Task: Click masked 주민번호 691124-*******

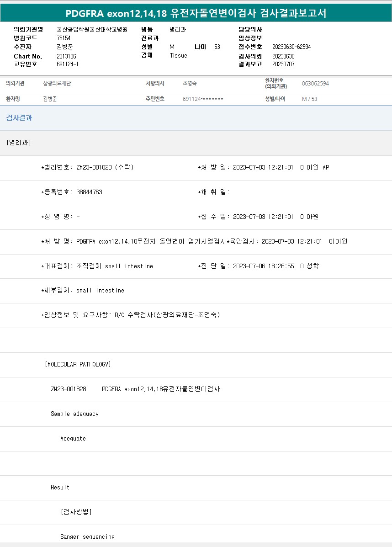Action: tap(203, 99)
